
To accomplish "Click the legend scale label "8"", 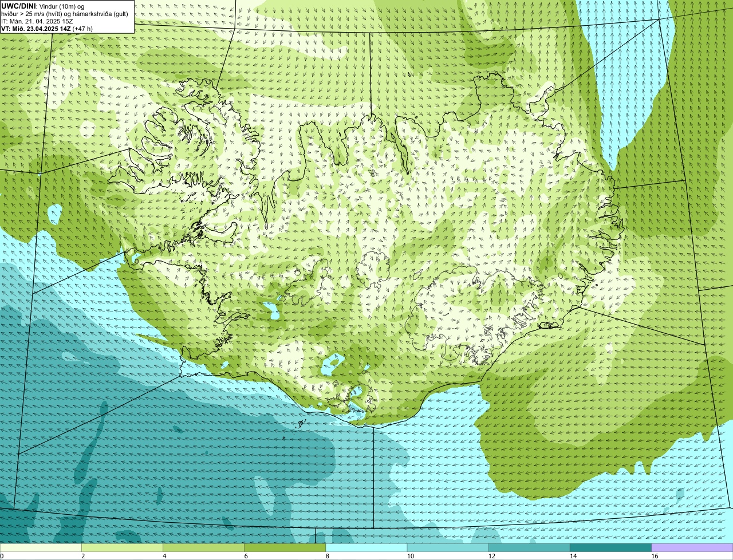I will click(328, 556).
